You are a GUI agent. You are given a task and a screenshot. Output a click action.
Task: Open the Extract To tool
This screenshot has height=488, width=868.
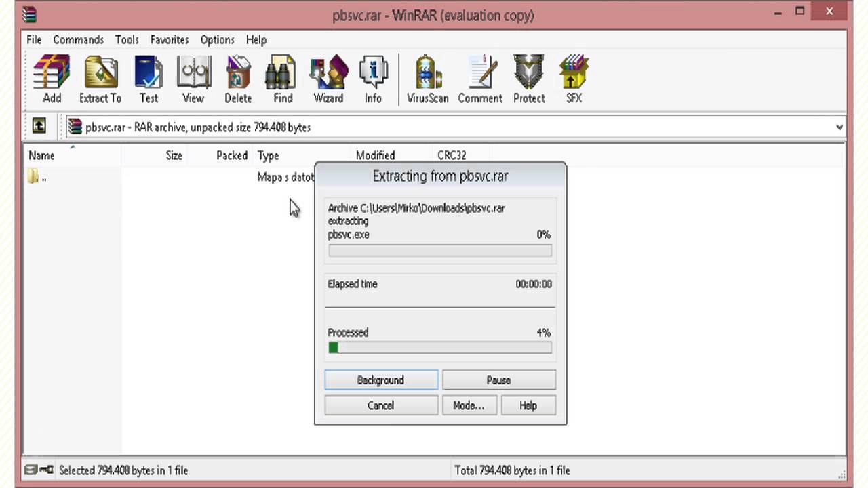click(100, 79)
